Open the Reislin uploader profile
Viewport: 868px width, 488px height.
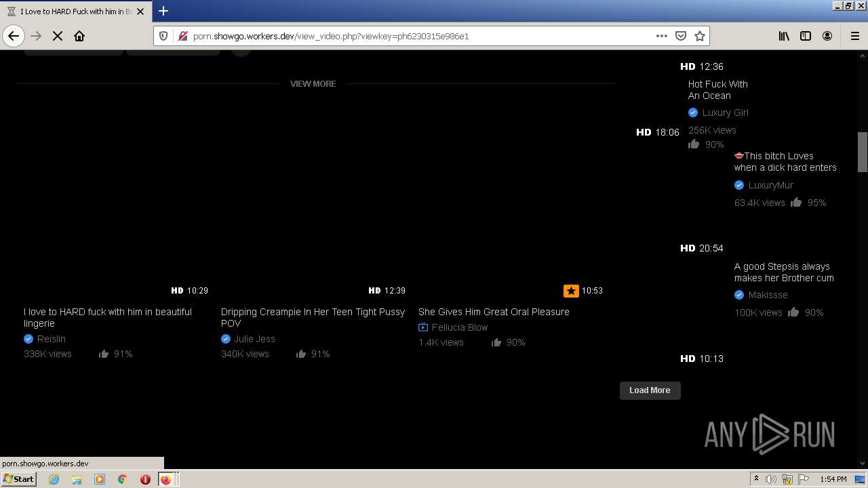(x=52, y=339)
